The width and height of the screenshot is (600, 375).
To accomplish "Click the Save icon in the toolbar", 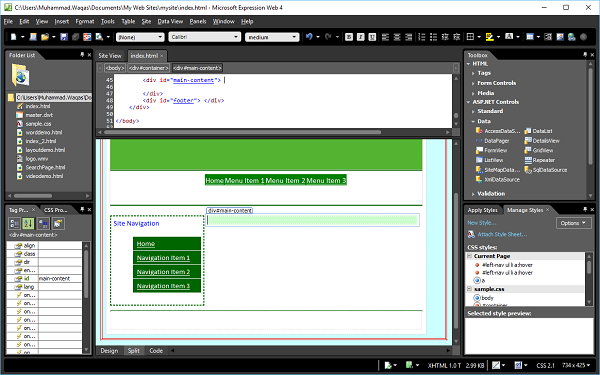I will [x=64, y=37].
